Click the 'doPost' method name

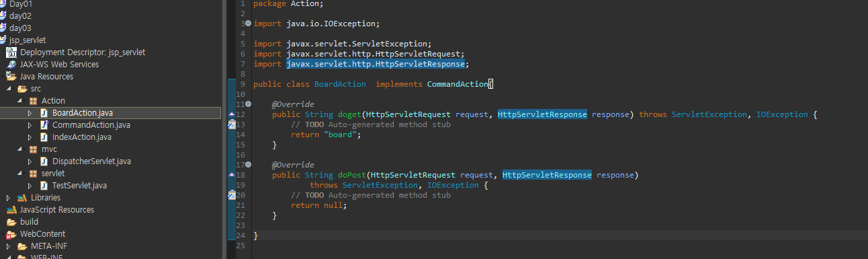click(x=352, y=175)
